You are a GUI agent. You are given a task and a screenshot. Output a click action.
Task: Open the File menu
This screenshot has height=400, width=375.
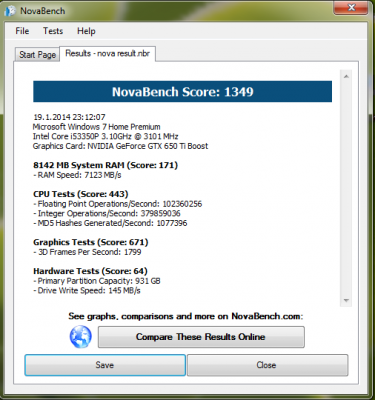point(22,31)
